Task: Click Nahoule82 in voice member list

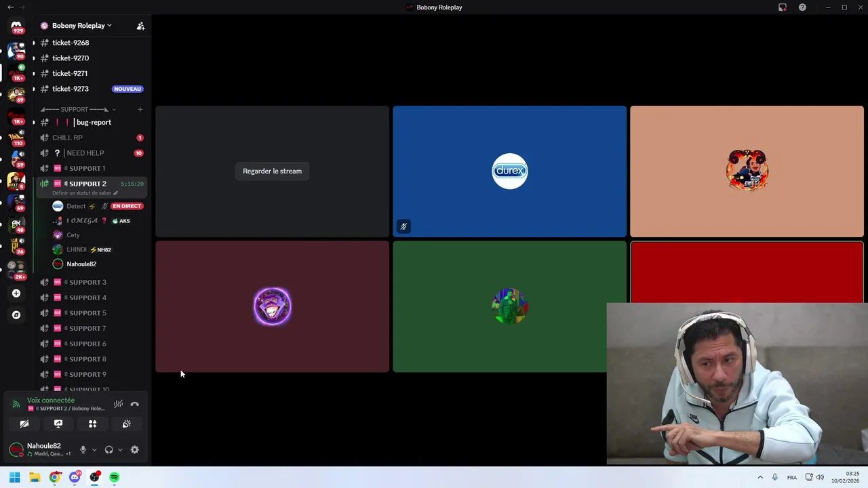Action: [81, 264]
